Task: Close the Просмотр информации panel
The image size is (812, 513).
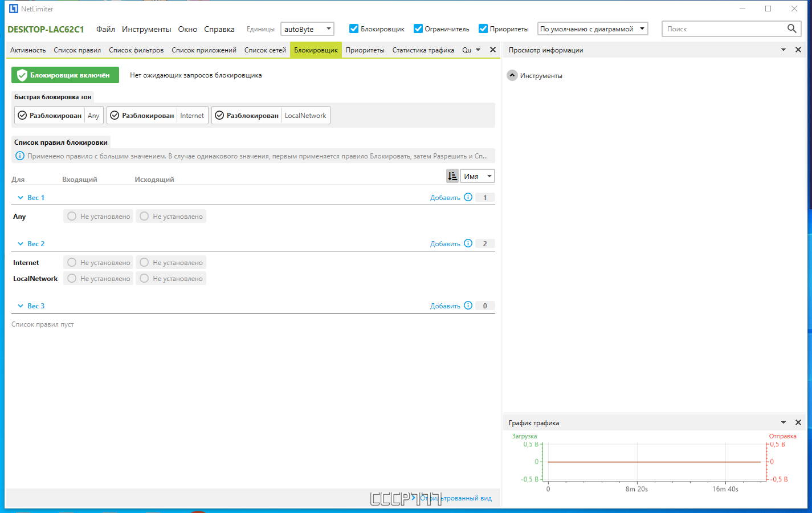Action: [x=798, y=50]
